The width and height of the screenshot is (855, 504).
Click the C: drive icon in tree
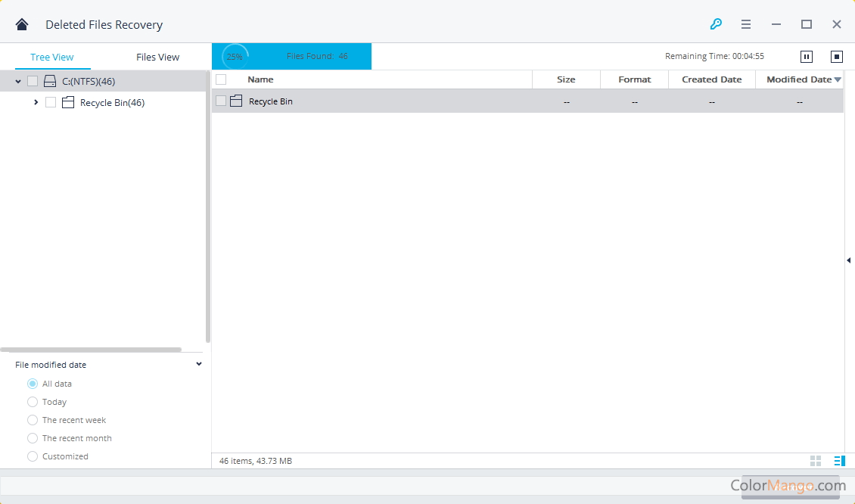click(50, 81)
